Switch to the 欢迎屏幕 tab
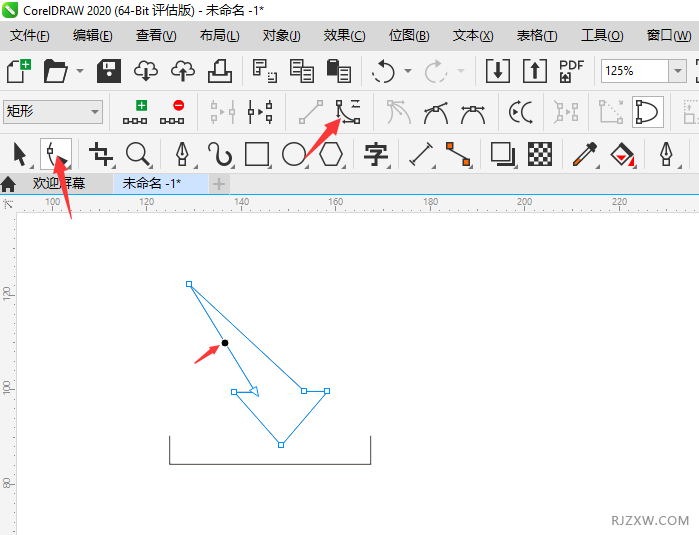Viewport: 699px width, 535px height. (59, 183)
